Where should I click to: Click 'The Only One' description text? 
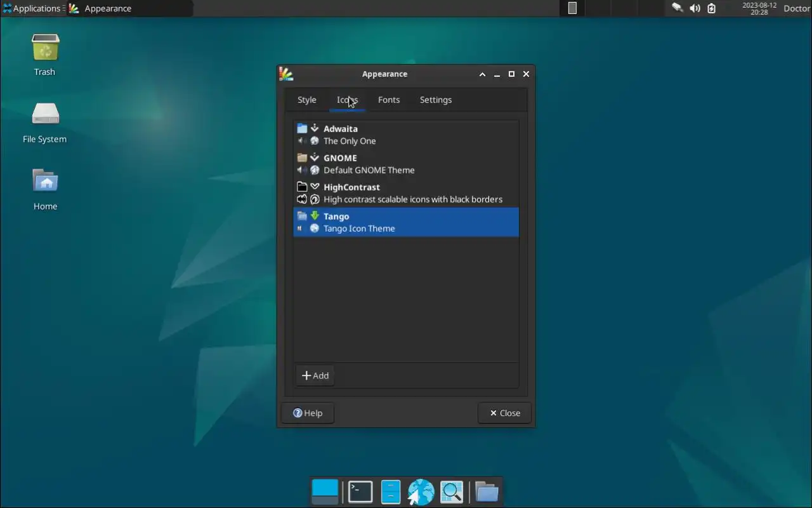[350, 141]
